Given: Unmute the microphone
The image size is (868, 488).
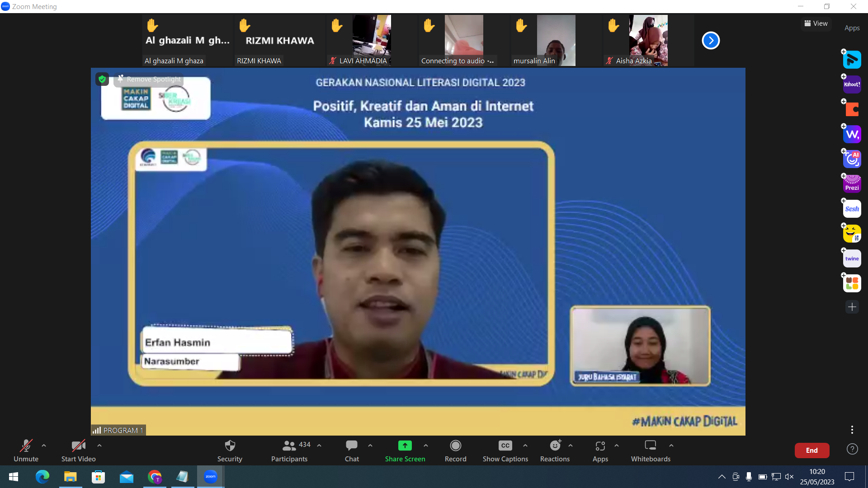Looking at the screenshot, I should tap(26, 450).
